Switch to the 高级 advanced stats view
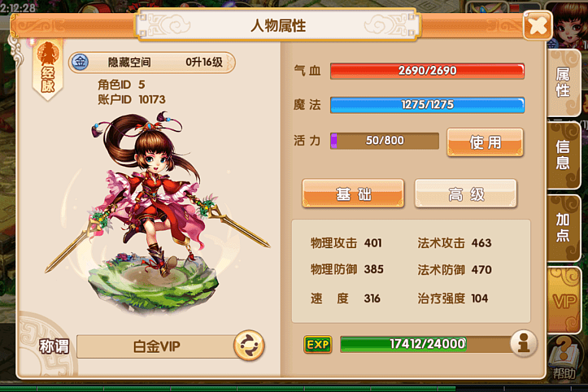 coord(466,193)
